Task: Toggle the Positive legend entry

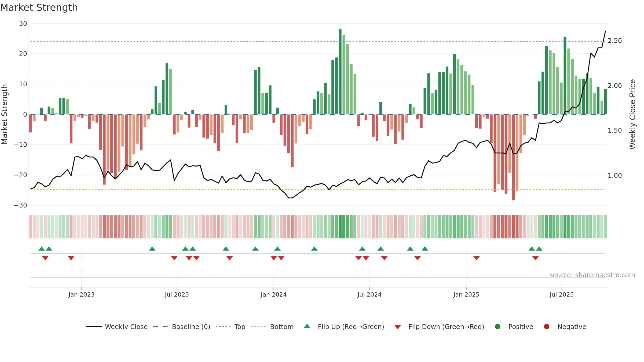Action: (x=514, y=327)
